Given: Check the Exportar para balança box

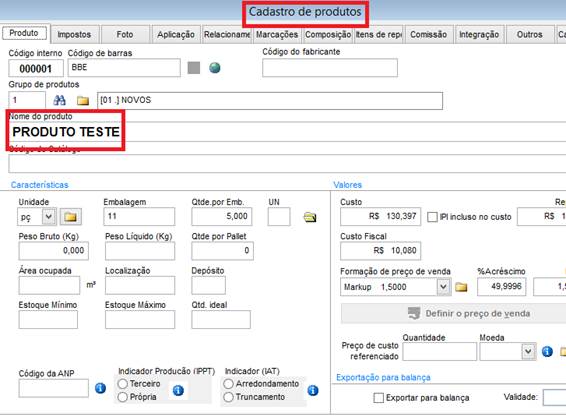Looking at the screenshot, I should click(379, 398).
